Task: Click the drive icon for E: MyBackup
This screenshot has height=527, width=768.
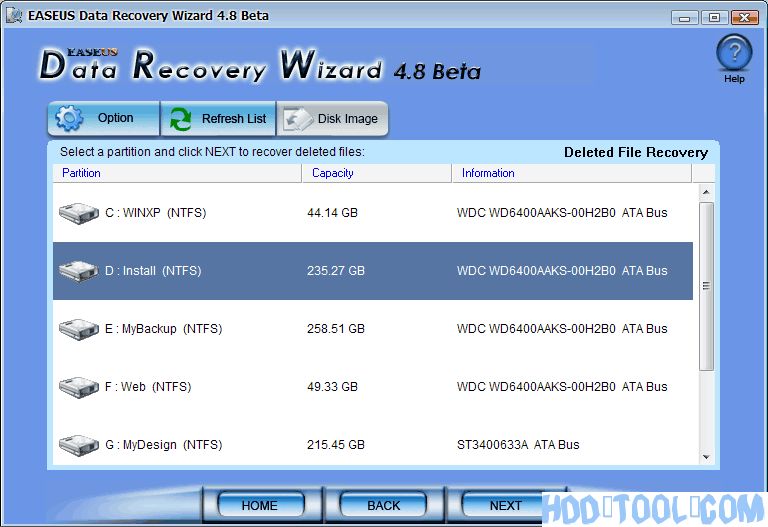Action: [x=79, y=329]
